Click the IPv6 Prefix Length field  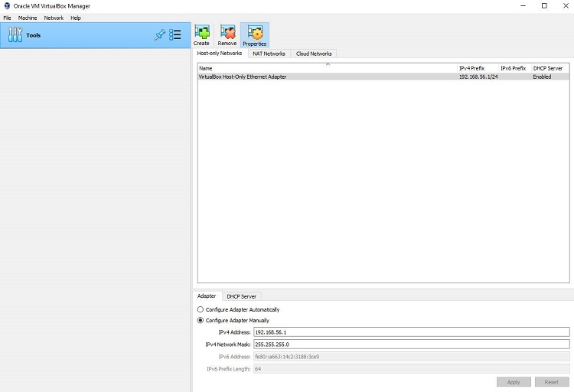point(412,368)
